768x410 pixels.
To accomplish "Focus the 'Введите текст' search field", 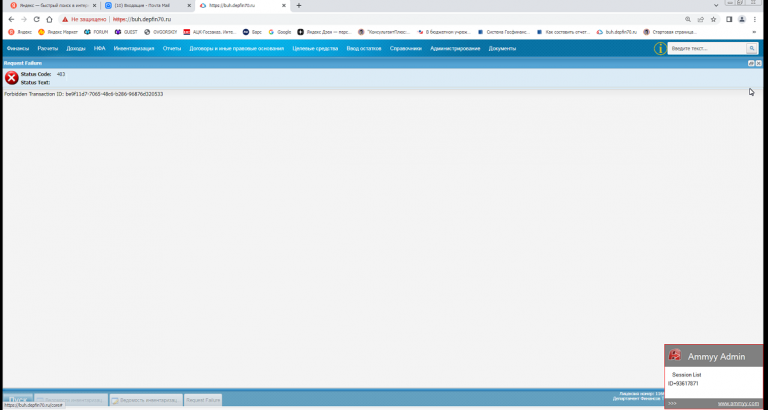I will (707, 48).
